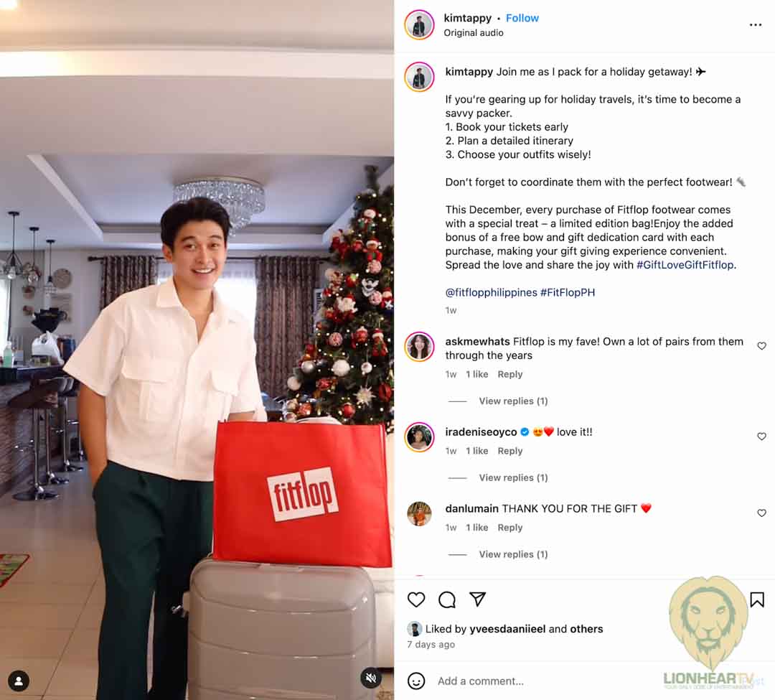Open the three-dot more options menu
The image size is (775, 700).
[x=755, y=24]
